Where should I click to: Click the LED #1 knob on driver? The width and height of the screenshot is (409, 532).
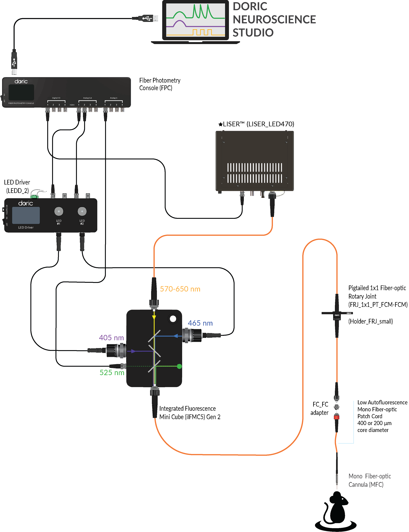coord(59,211)
